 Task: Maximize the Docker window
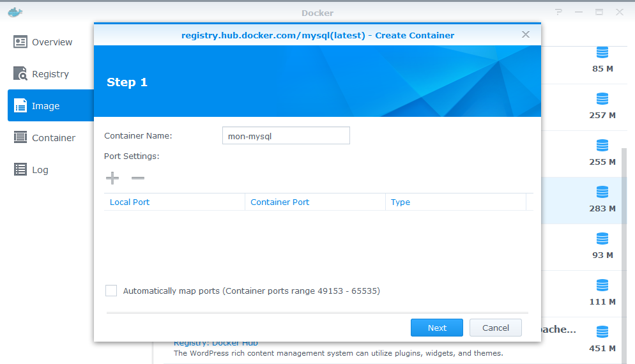point(599,12)
